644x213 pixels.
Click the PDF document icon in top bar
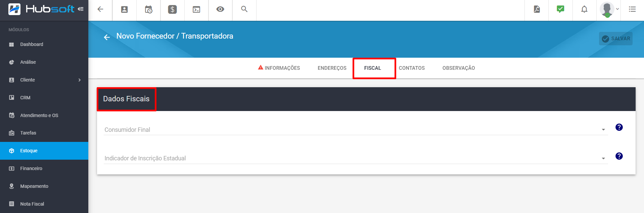click(537, 9)
